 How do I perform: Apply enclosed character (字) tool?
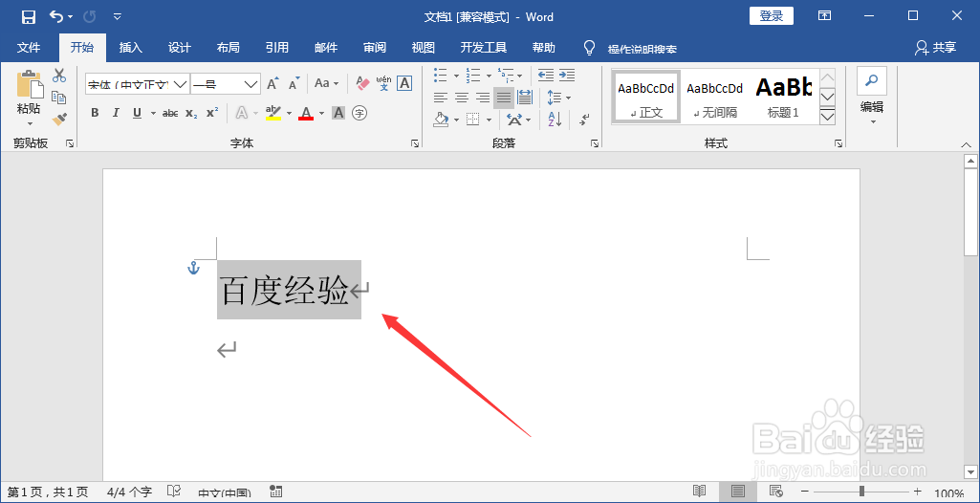point(359,113)
